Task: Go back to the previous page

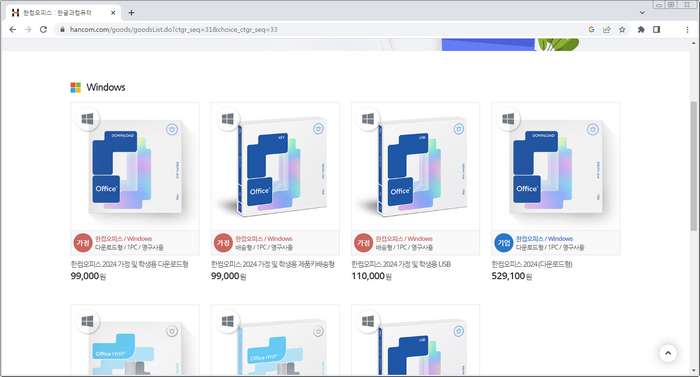Action: coord(12,29)
